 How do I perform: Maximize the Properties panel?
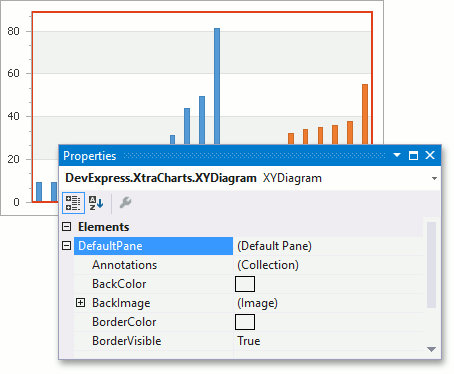click(x=413, y=155)
